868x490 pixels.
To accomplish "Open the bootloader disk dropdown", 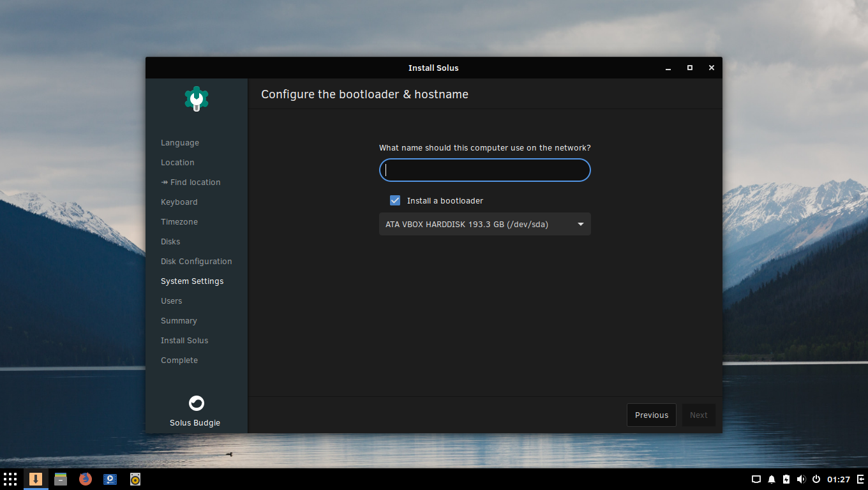I will (x=485, y=224).
